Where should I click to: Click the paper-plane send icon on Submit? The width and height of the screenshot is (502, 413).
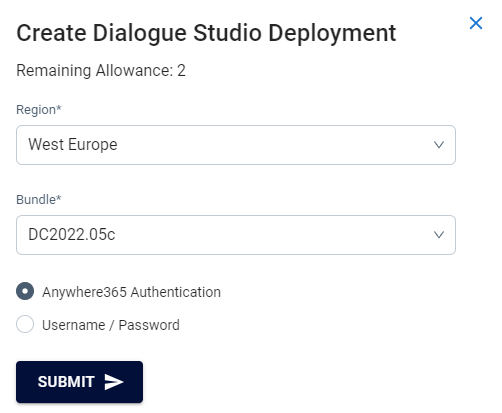[x=114, y=382]
